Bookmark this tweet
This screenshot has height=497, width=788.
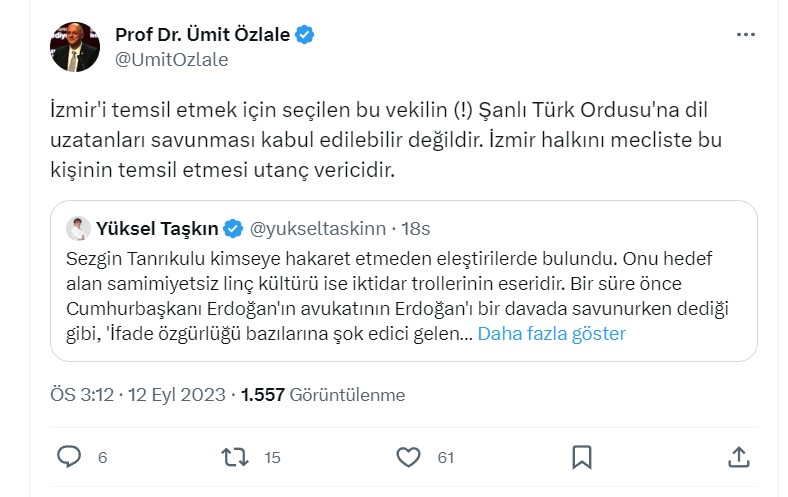click(x=581, y=457)
